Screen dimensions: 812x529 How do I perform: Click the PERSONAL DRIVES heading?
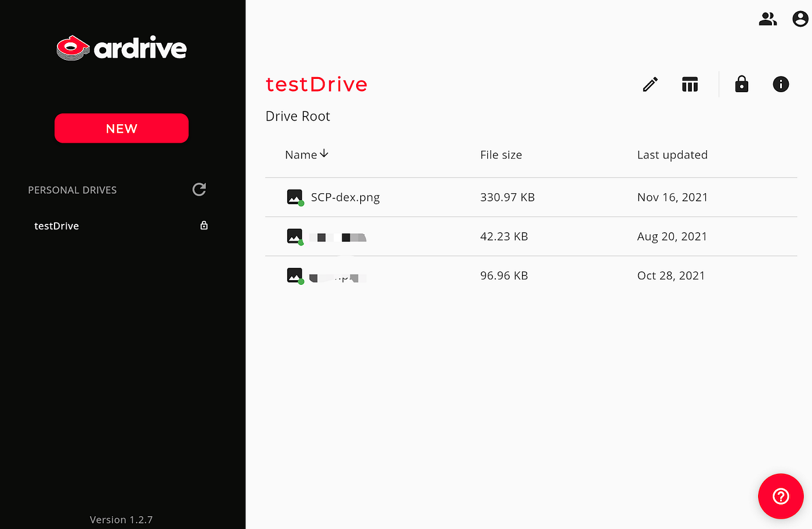click(72, 190)
